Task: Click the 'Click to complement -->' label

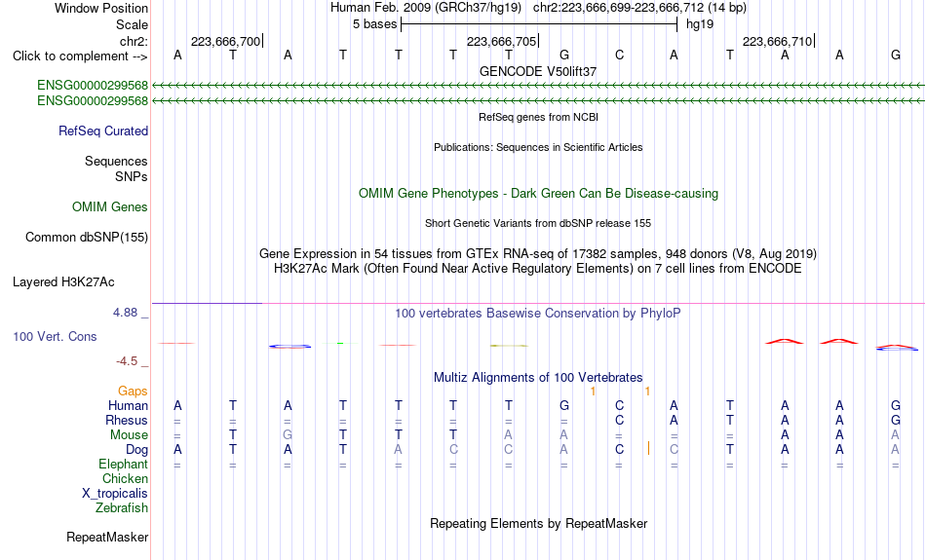Action: [80, 56]
